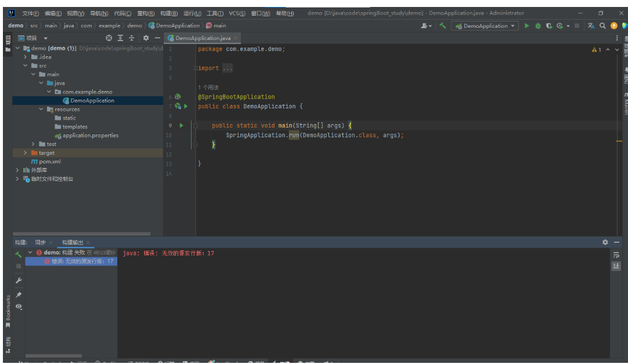628x364 pixels.
Task: Click the Build project hammer icon in toolbar
Action: point(443,26)
